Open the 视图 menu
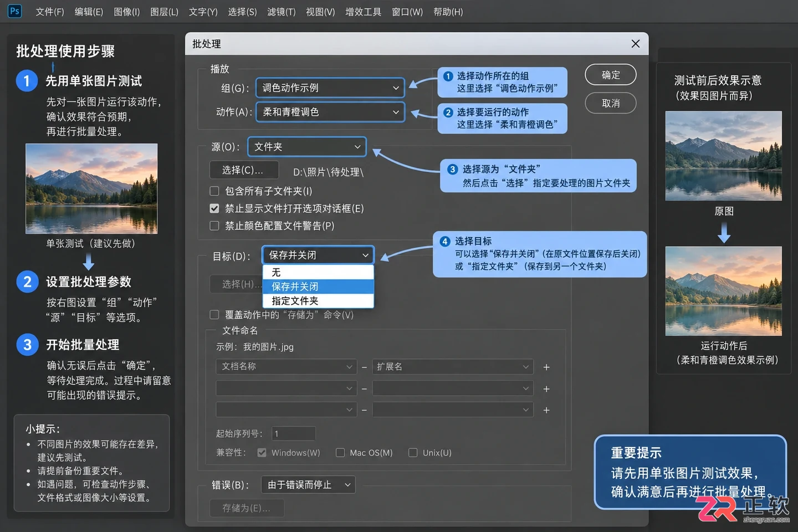This screenshot has height=532, width=798. click(x=321, y=12)
